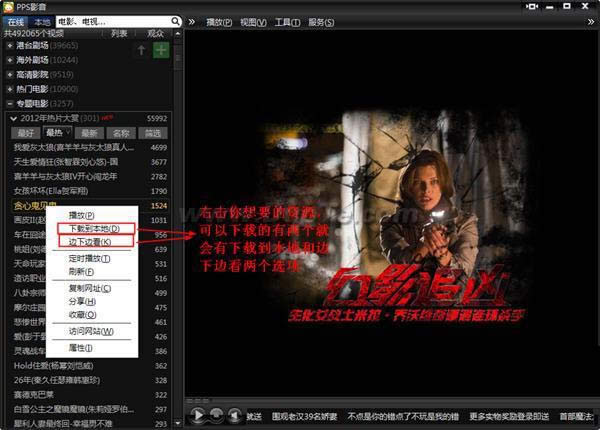The image size is (600, 430).
Task: Click the 观众 button
Action: pos(155,34)
